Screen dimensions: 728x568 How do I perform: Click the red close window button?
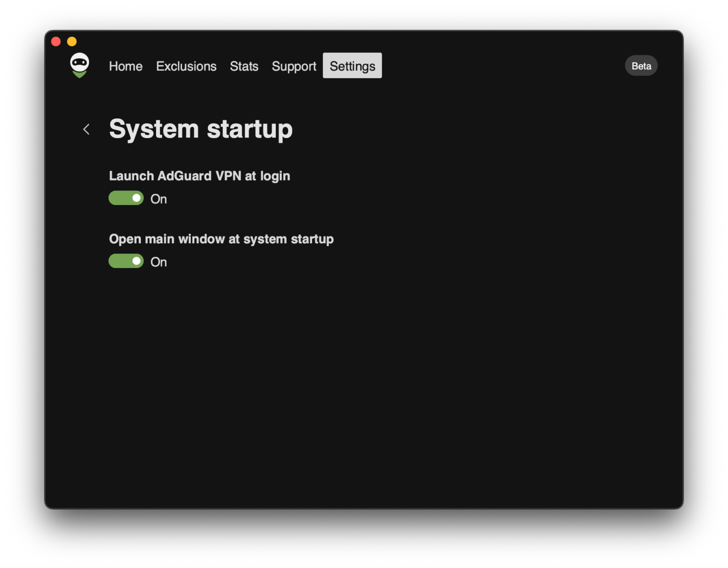(56, 41)
